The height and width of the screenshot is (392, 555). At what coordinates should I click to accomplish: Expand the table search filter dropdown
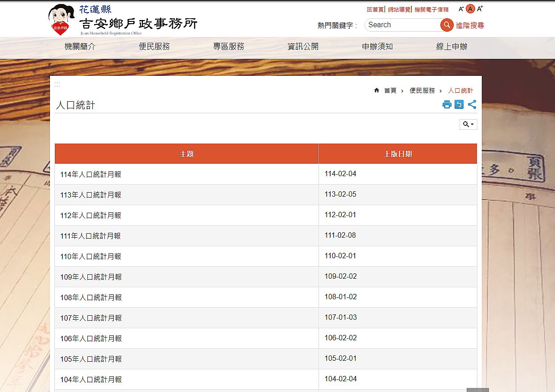click(x=468, y=124)
